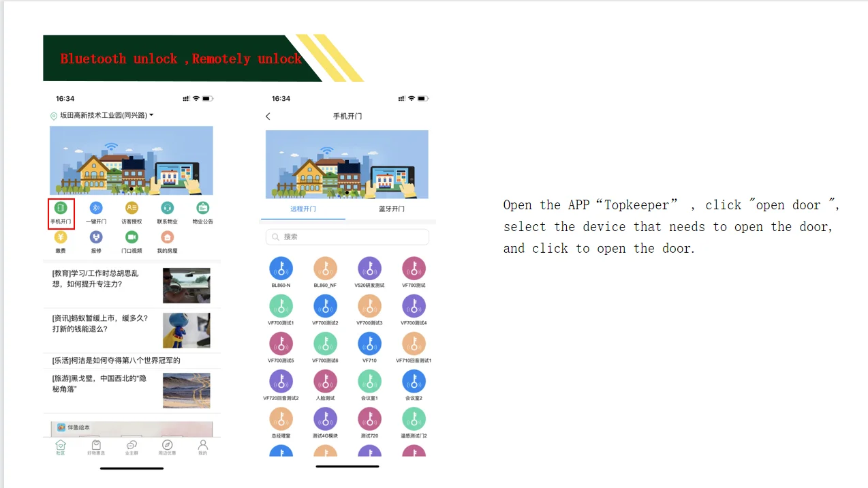Open the 门口视频 door video icon

coord(132,237)
